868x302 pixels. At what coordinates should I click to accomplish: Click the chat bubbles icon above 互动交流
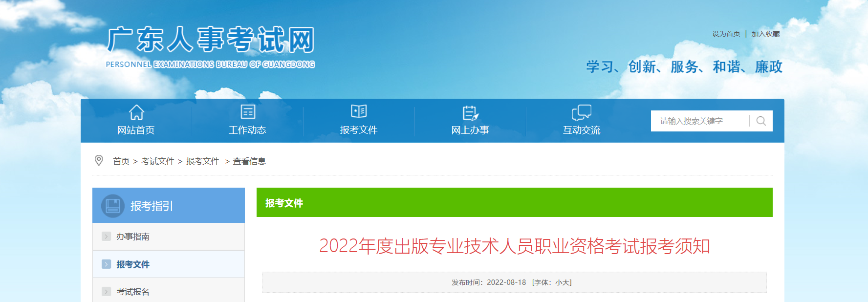pos(582,112)
